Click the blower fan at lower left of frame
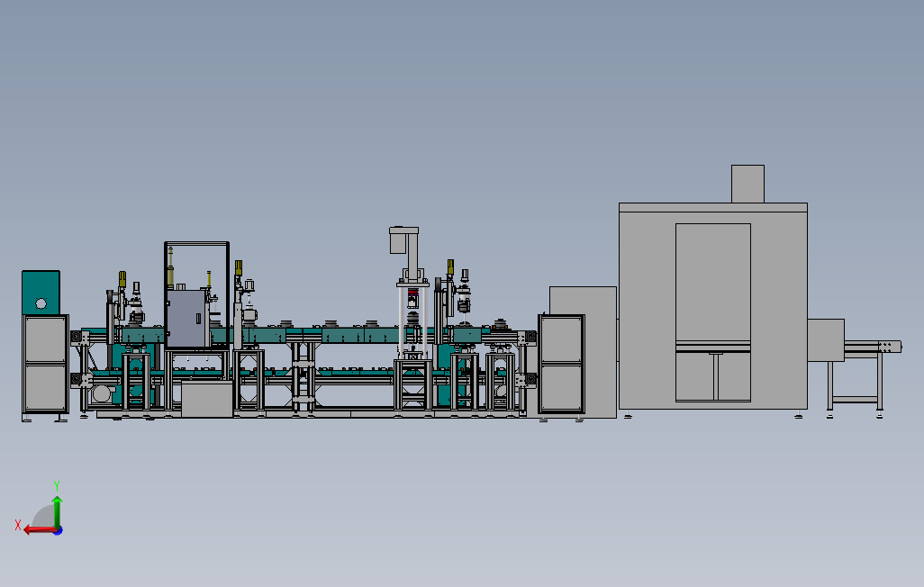The image size is (924, 587). point(103,393)
